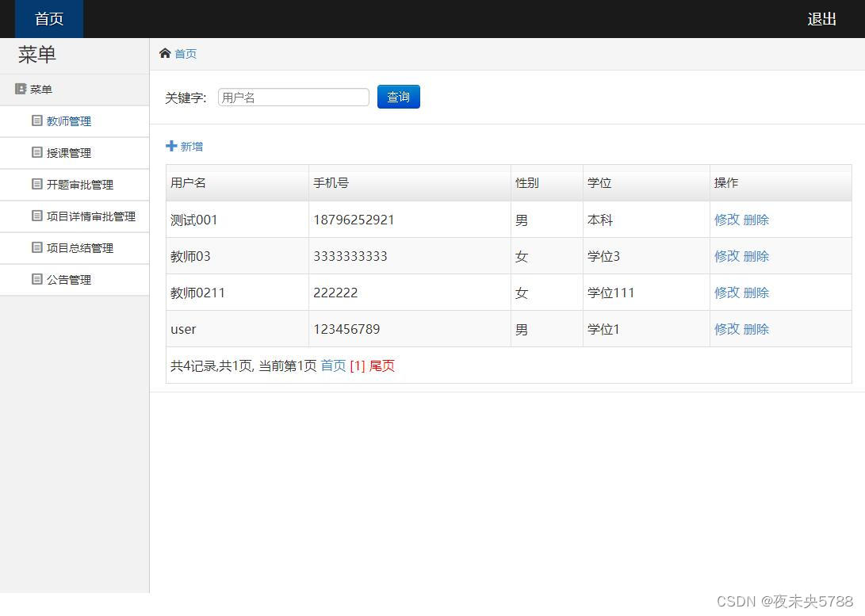Image resolution: width=865 pixels, height=616 pixels.
Task: Focus the 用户名 keyword input field
Action: (x=293, y=97)
